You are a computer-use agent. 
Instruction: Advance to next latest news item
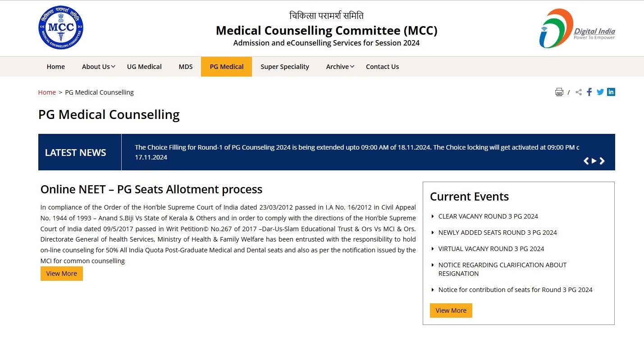point(602,161)
